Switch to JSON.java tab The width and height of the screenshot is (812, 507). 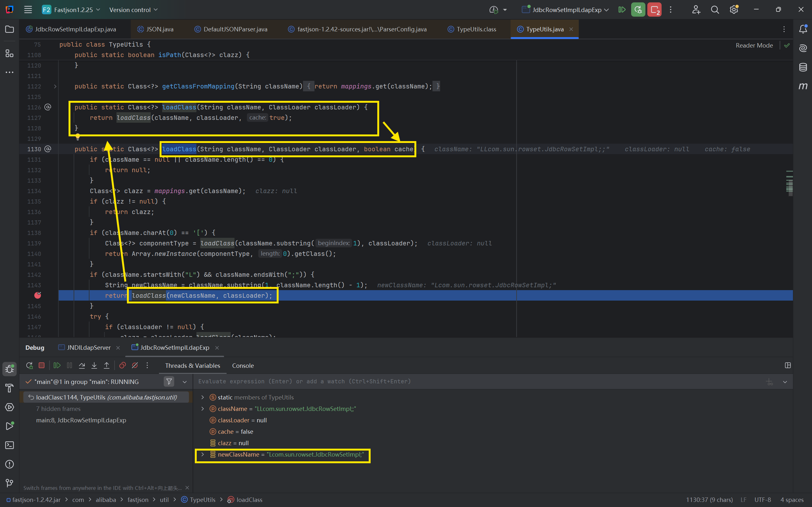pyautogui.click(x=155, y=29)
